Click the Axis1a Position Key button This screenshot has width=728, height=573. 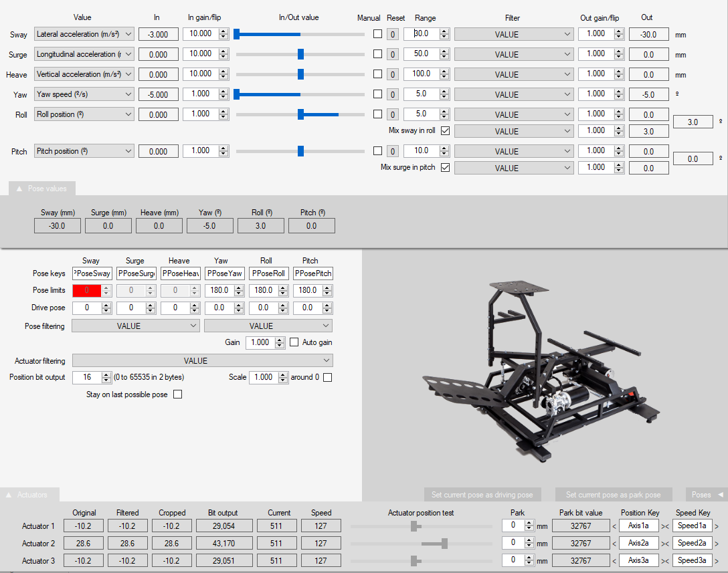(639, 526)
